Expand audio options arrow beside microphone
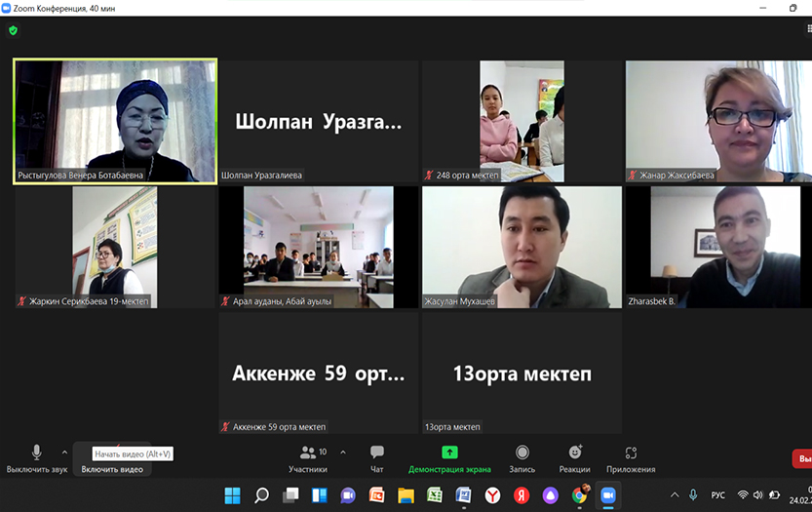 [65, 453]
